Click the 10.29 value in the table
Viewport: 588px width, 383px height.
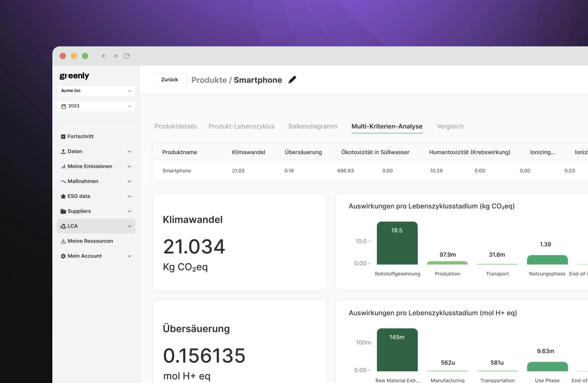pos(436,171)
